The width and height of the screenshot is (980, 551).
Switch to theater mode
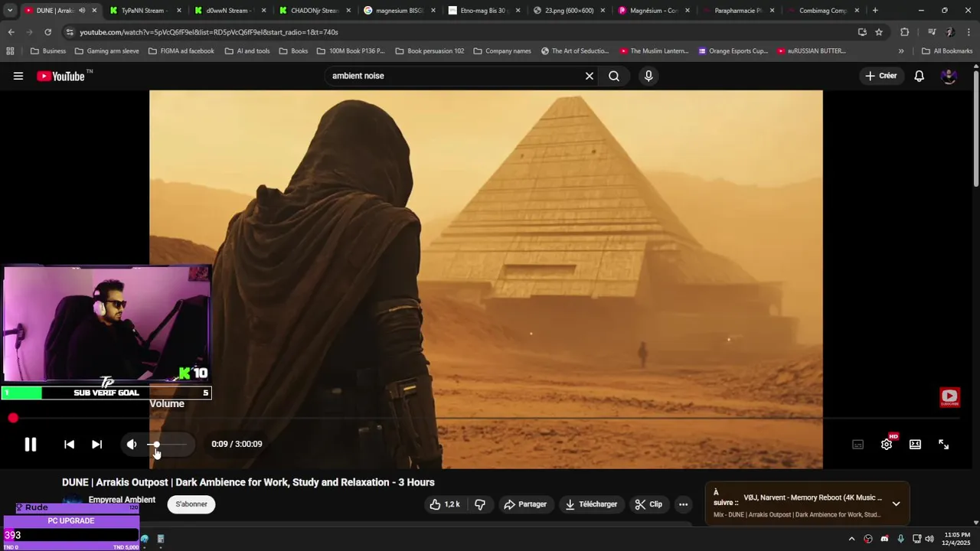click(915, 444)
